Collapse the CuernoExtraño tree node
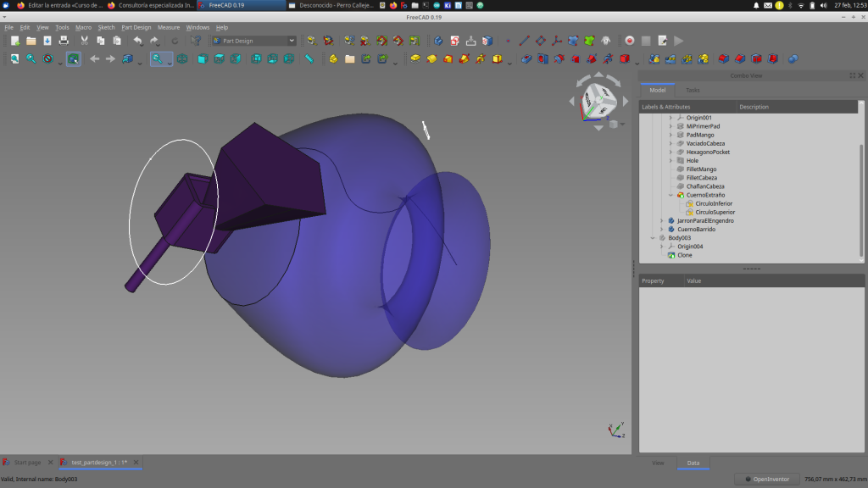This screenshot has width=868, height=488. [x=670, y=195]
